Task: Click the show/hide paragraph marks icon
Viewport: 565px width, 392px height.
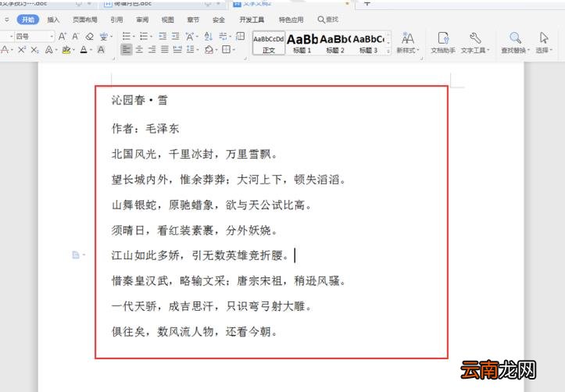Action: (223, 37)
